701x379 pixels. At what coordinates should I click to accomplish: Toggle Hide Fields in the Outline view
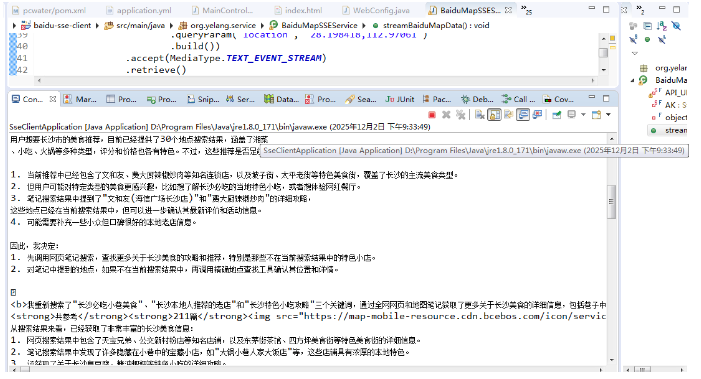(x=676, y=26)
